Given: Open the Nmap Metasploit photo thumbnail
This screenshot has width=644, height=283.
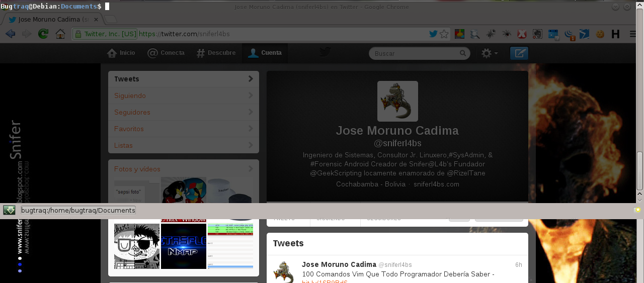Looking at the screenshot, I should tap(184, 246).
